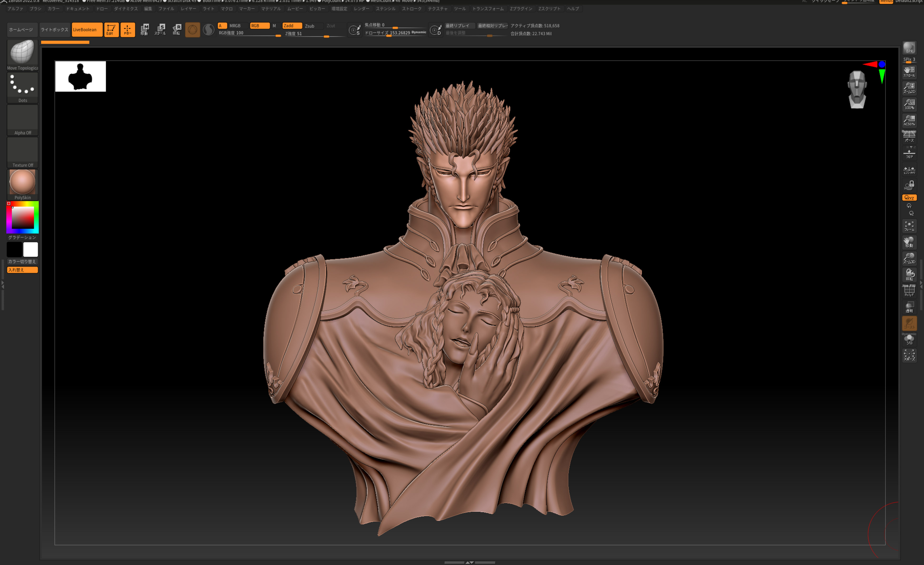
Task: Click the 100% actual size icon
Action: (909, 104)
